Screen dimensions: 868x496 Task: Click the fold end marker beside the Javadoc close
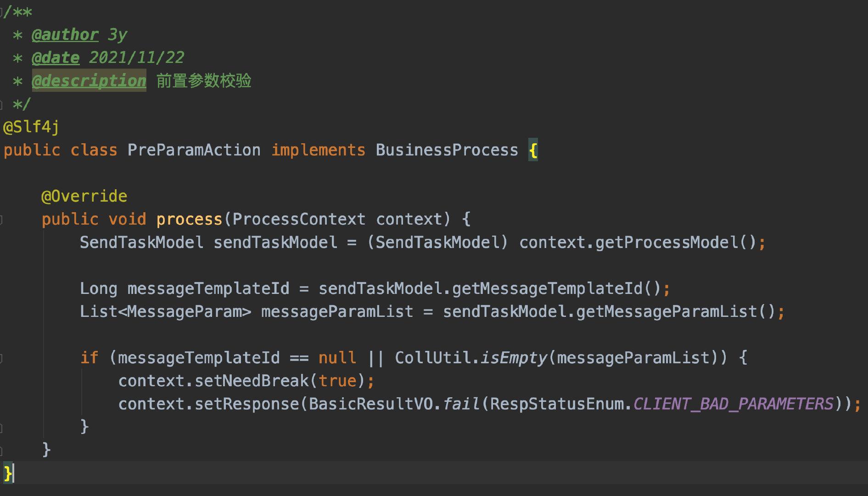tap(1, 105)
